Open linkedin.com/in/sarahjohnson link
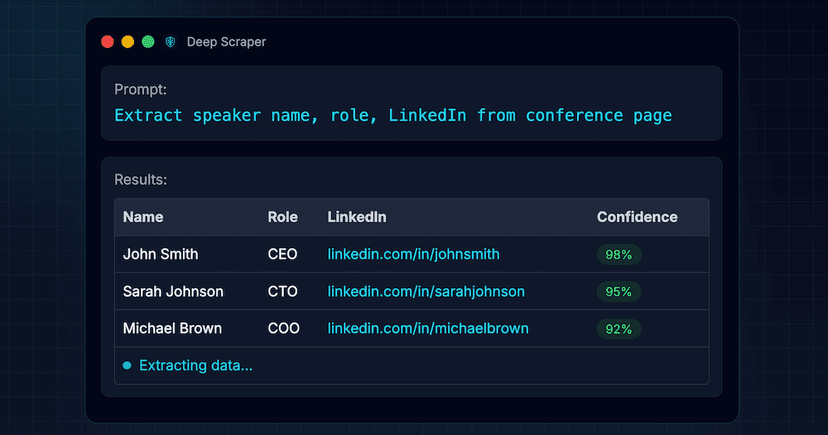The image size is (828, 435). (x=426, y=291)
